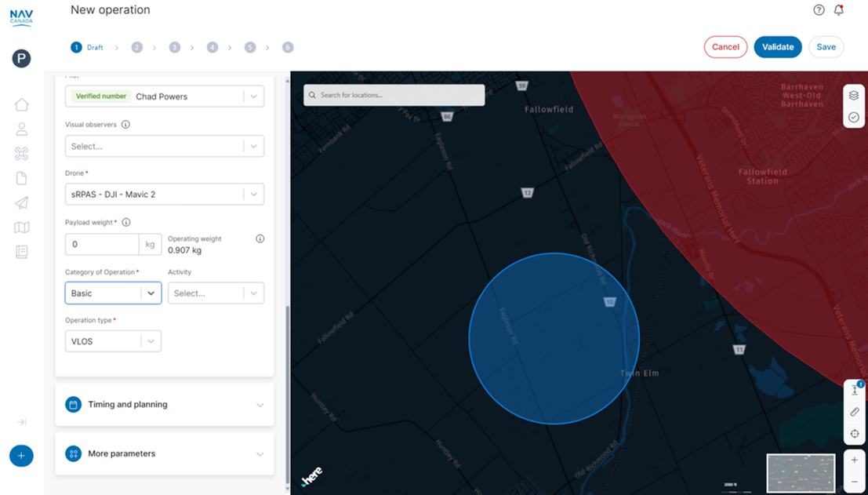Click the notification bell icon
The width and height of the screenshot is (868, 495).
[839, 10]
